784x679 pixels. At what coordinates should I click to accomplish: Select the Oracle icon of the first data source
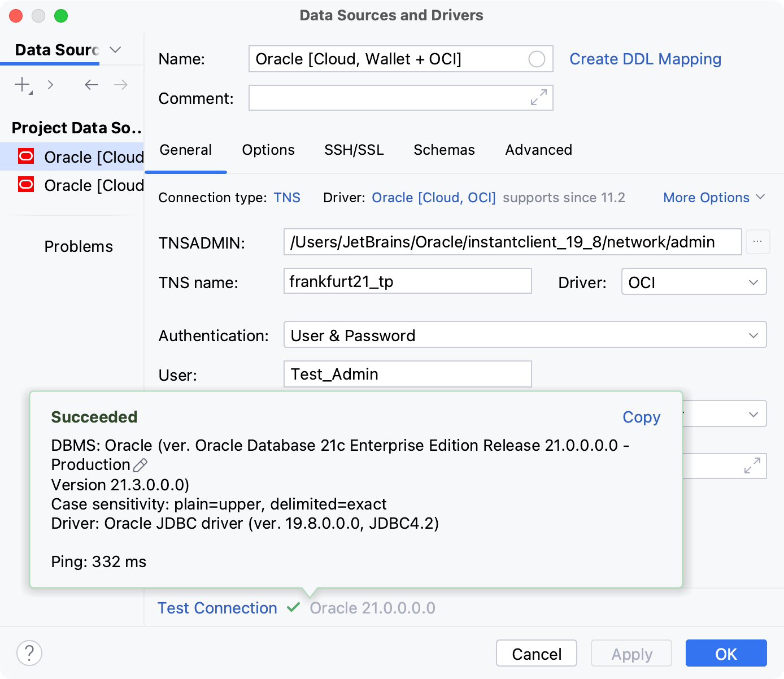(x=26, y=156)
